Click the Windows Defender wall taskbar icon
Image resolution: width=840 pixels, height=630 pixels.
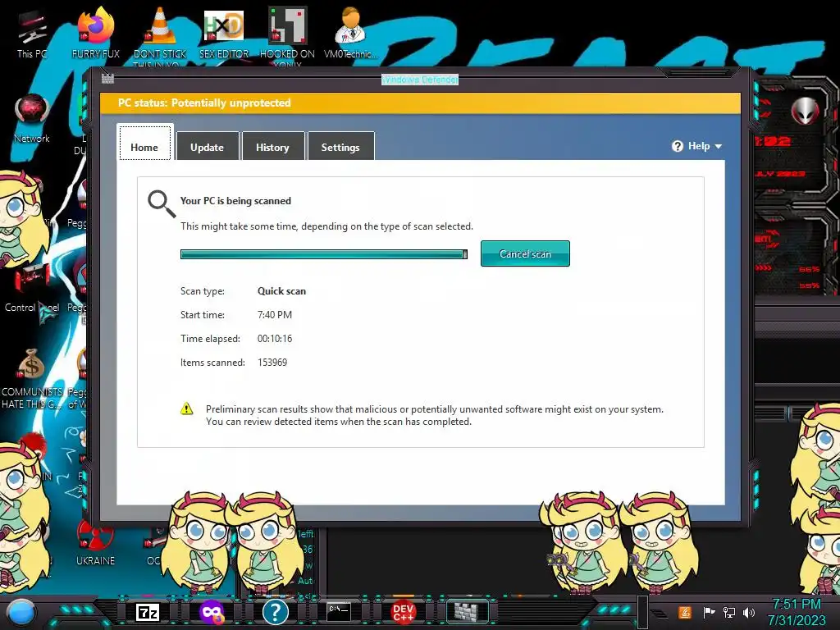(467, 612)
